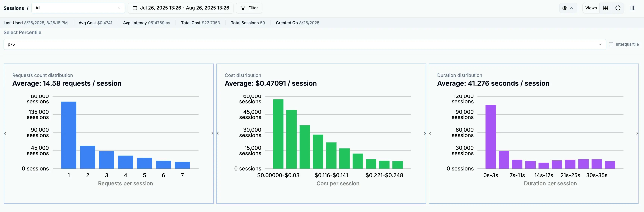644x212 pixels.
Task: Click the left arrow beside Cost distribution chart
Action: (x=218, y=133)
